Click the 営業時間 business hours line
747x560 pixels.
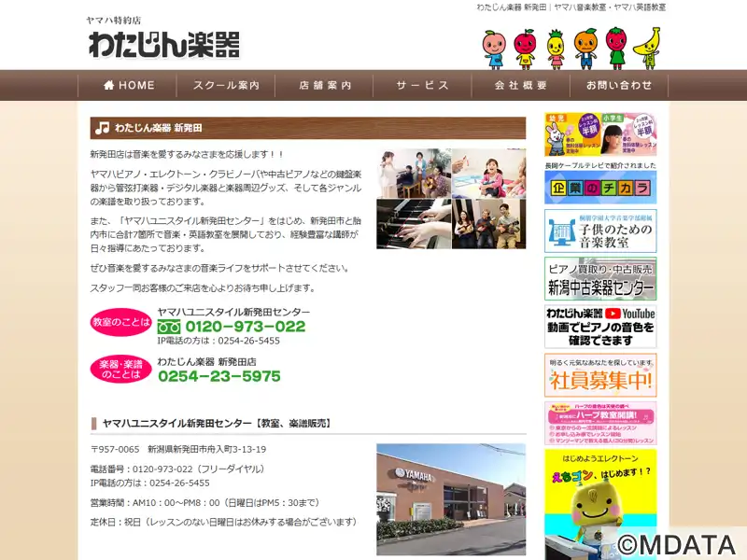tap(204, 503)
